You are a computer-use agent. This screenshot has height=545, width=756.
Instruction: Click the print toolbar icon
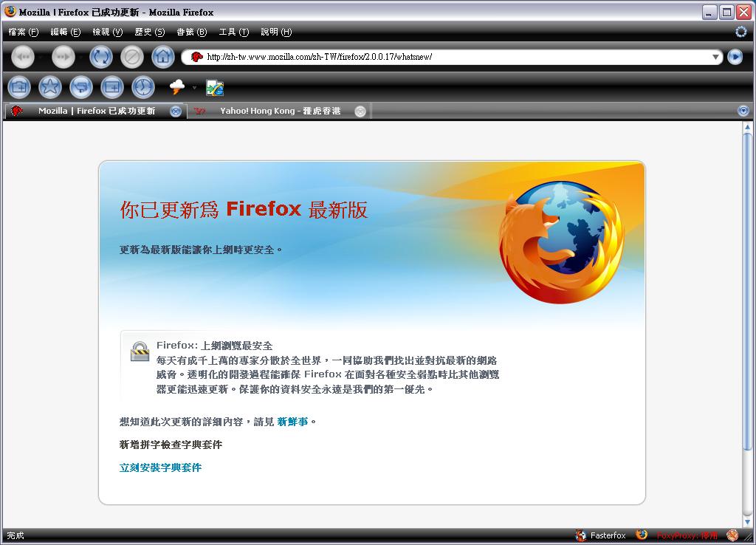[x=81, y=87]
